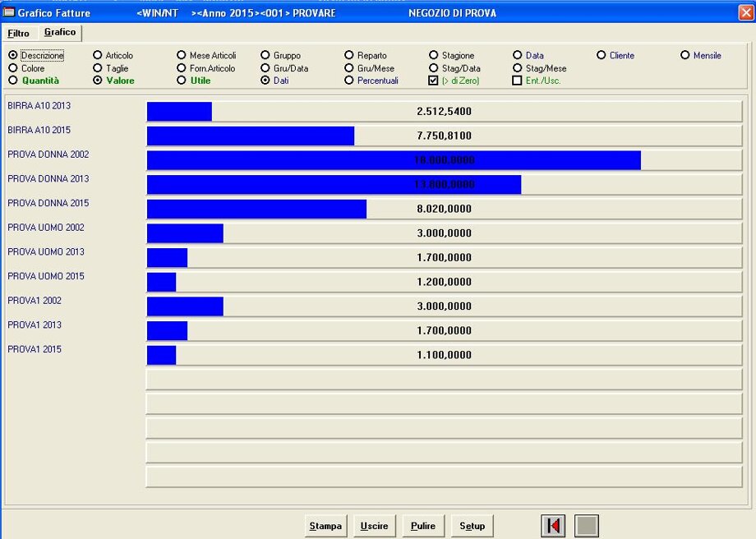This screenshot has height=539, width=756.
Task: Click the BIRRA A10 2015 chart bar
Action: coord(250,136)
